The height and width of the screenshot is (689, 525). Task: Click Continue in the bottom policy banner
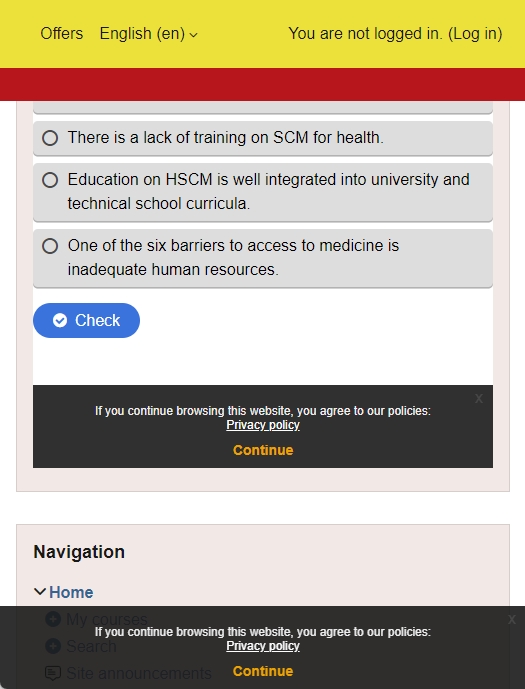263,671
